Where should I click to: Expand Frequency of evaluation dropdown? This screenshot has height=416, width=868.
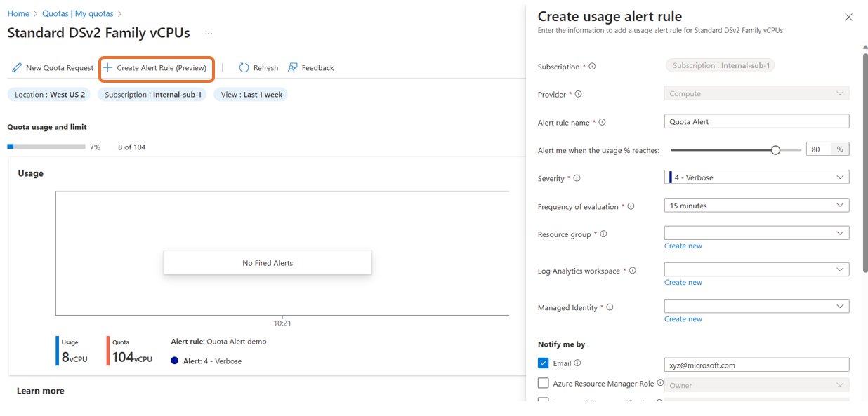[756, 206]
